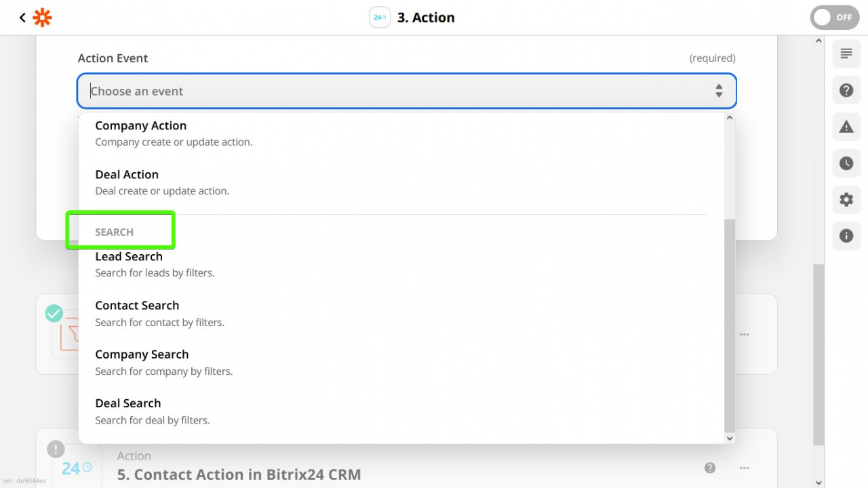Click the page scrollbar thumb
The height and width of the screenshot is (488, 868).
818,354
